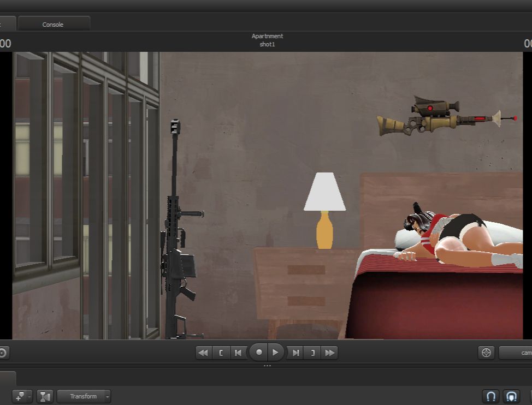Click the double-right-arrow fast forward button
532x405 pixels.
click(329, 353)
